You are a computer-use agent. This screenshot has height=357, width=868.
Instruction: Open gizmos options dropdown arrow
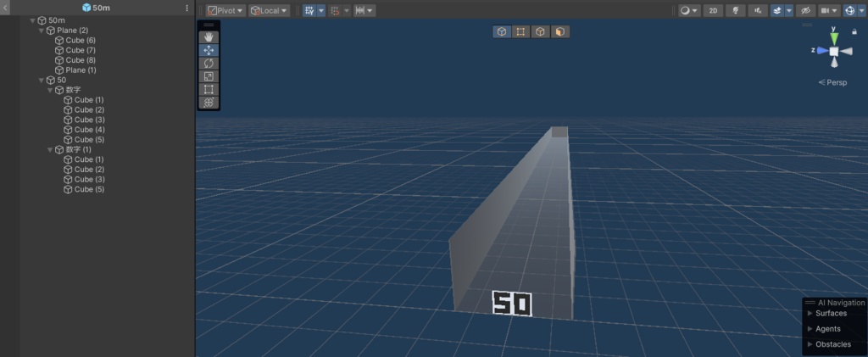tap(861, 10)
